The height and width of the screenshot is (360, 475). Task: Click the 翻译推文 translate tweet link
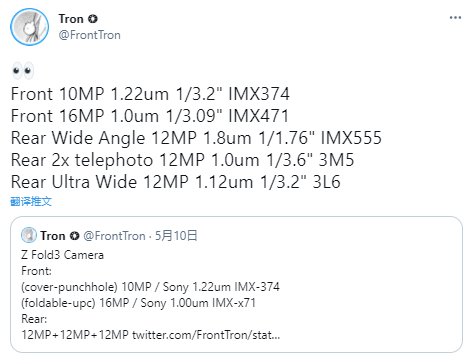coord(31,201)
